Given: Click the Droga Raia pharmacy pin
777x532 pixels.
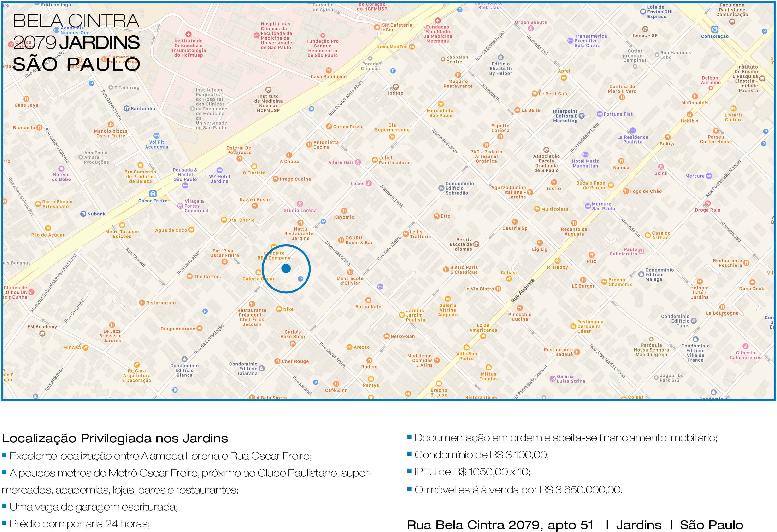Looking at the screenshot, I should (707, 203).
